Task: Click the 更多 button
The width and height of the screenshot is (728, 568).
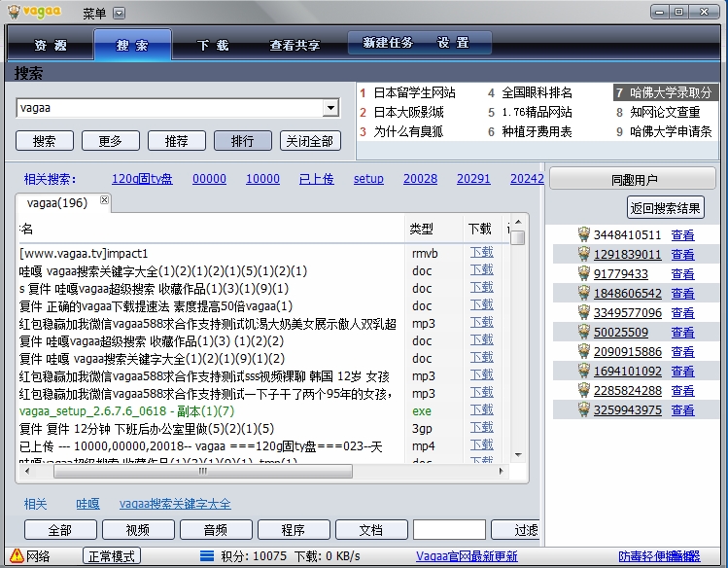Action: pos(111,141)
